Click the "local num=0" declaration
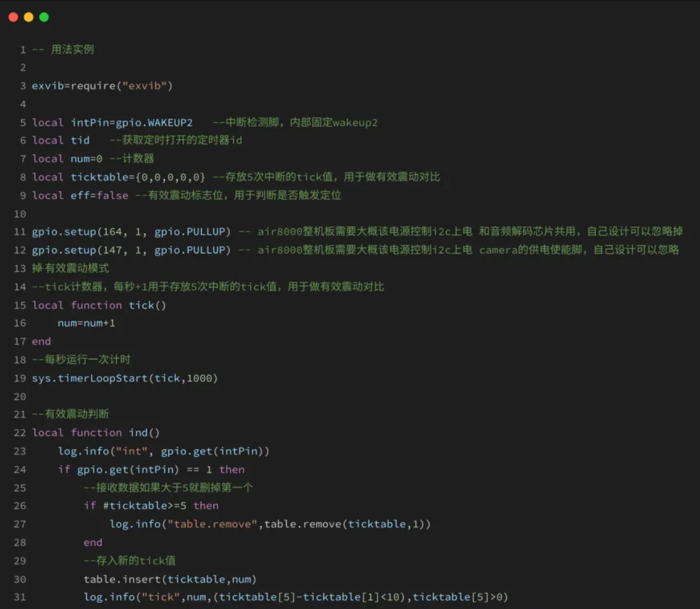This screenshot has height=609, width=700. tap(67, 159)
